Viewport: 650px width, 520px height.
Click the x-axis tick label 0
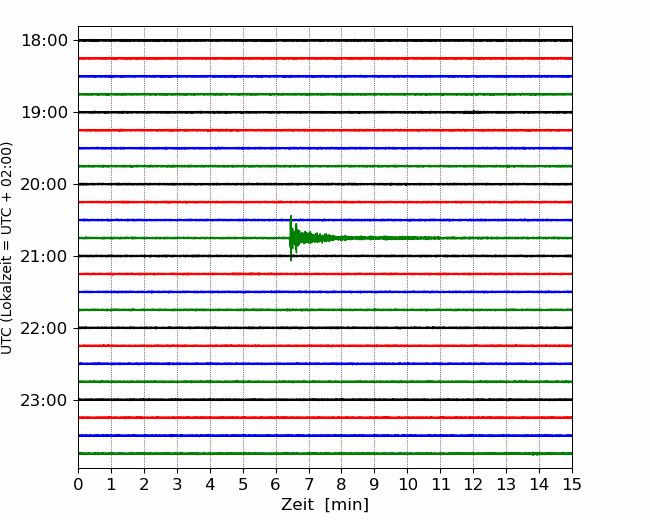pyautogui.click(x=78, y=484)
